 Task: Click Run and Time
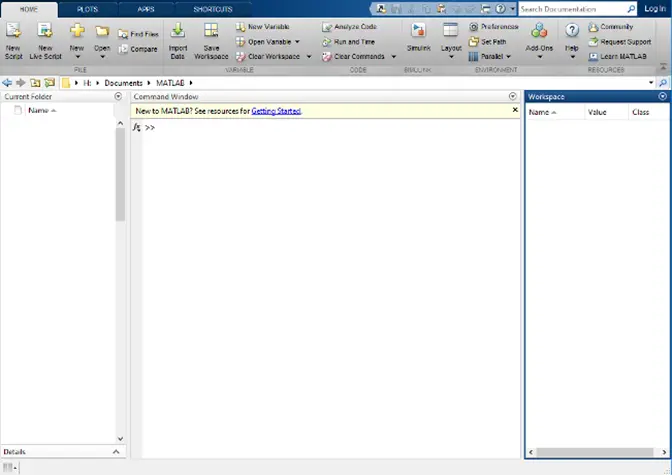tap(348, 42)
